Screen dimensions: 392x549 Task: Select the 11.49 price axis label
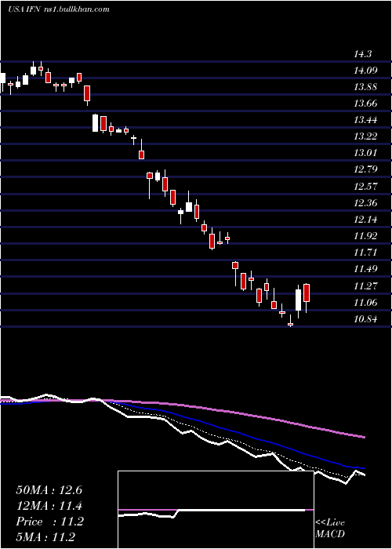coord(365,269)
